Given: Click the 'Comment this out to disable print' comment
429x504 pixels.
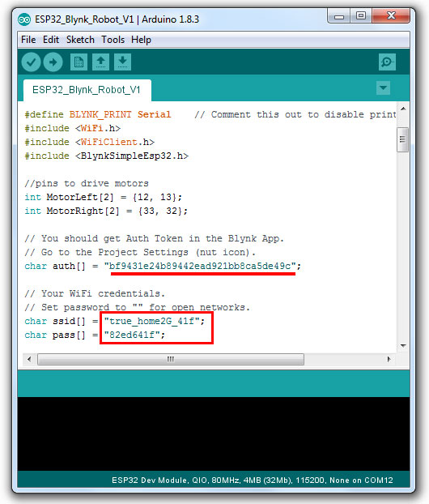Looking at the screenshot, I should click(295, 115).
